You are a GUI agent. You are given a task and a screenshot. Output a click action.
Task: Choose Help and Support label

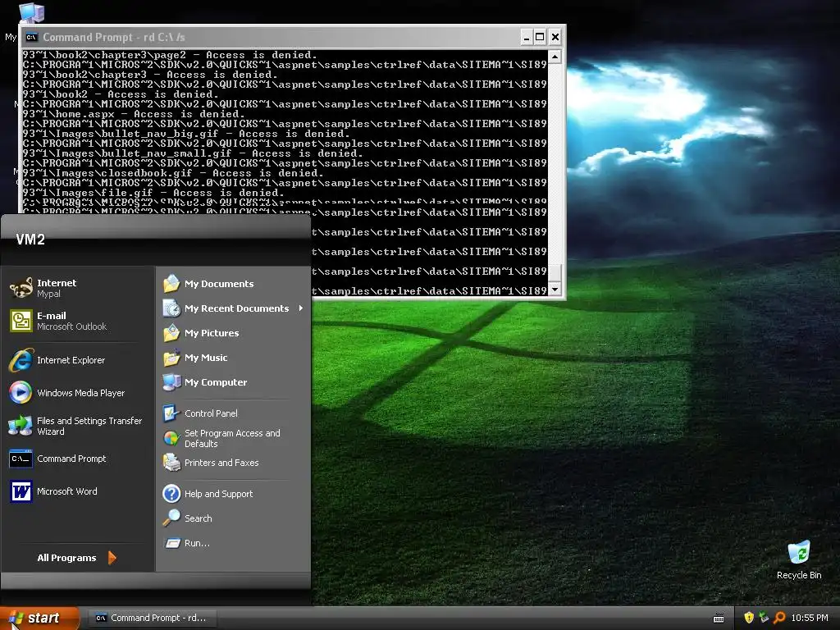pos(218,494)
